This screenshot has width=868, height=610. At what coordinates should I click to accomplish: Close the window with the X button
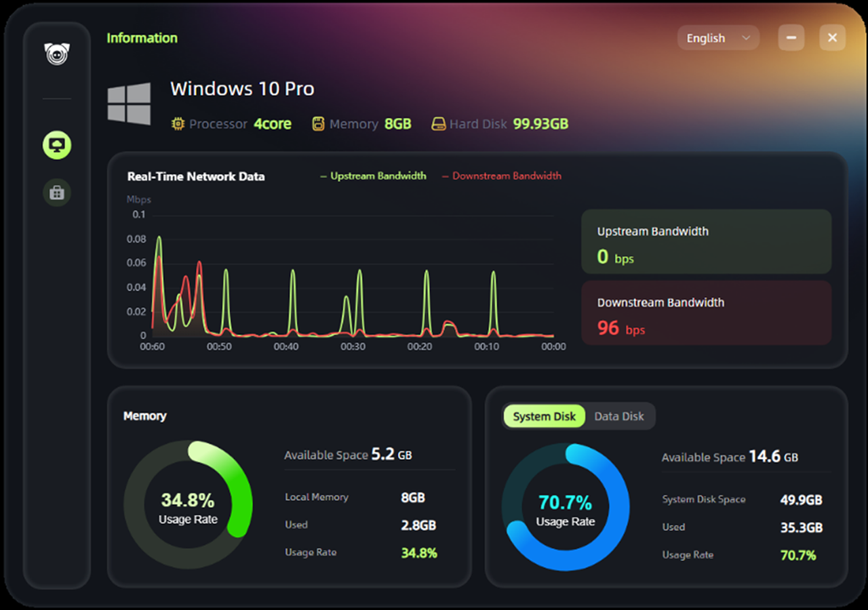(x=832, y=38)
